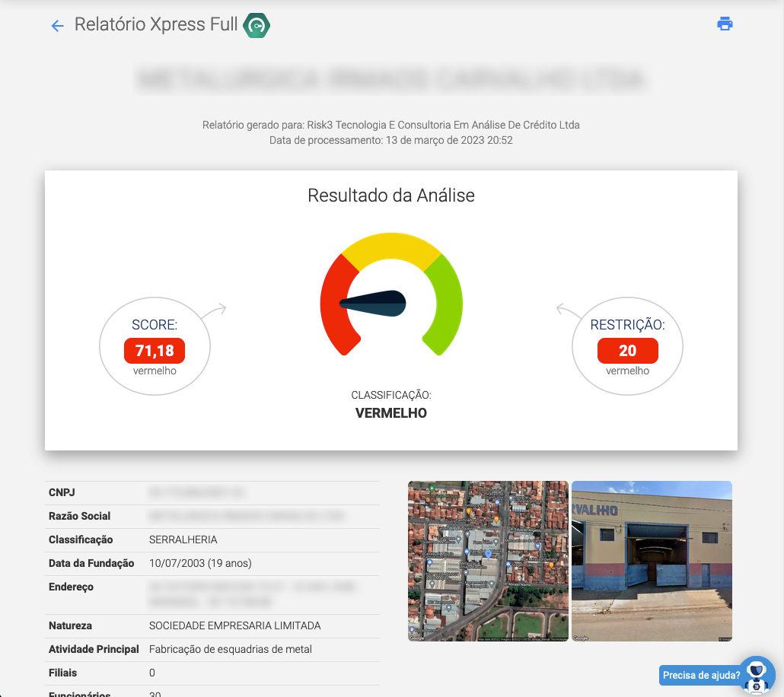Click the green segment of the gauge

pos(447,304)
